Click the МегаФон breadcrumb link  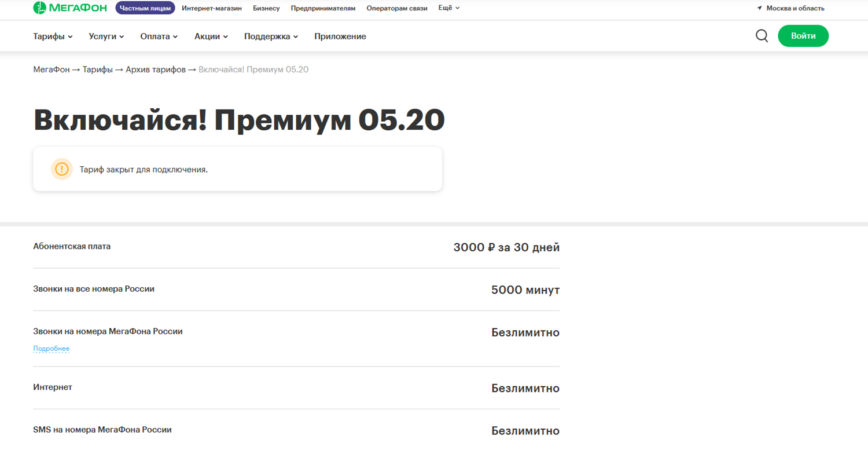tap(52, 69)
